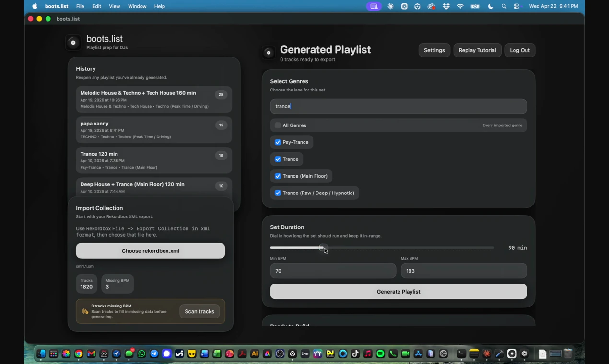Enable the All Genres checkbox
This screenshot has width=609, height=364.
click(278, 125)
